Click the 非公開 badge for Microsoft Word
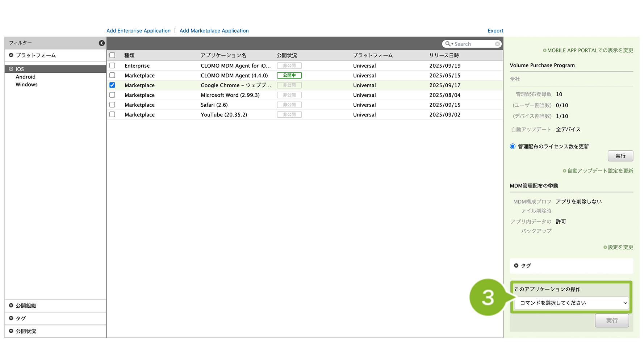 [289, 95]
